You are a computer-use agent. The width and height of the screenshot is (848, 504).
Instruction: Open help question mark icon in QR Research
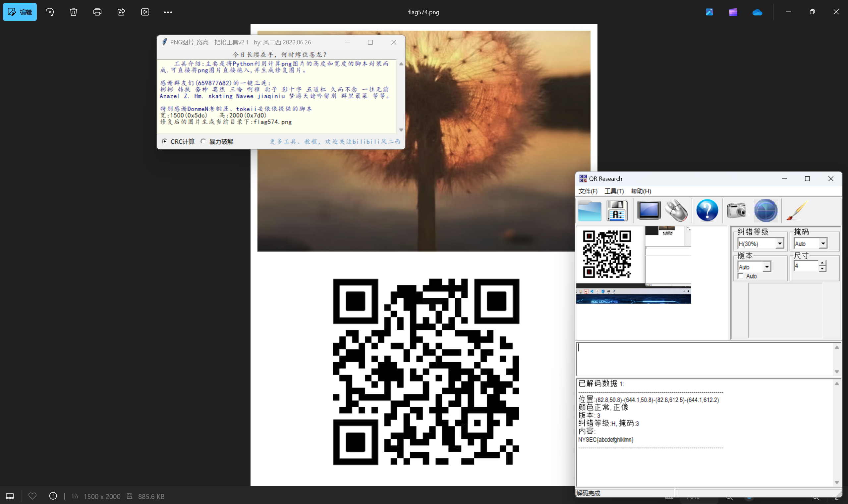coord(707,210)
